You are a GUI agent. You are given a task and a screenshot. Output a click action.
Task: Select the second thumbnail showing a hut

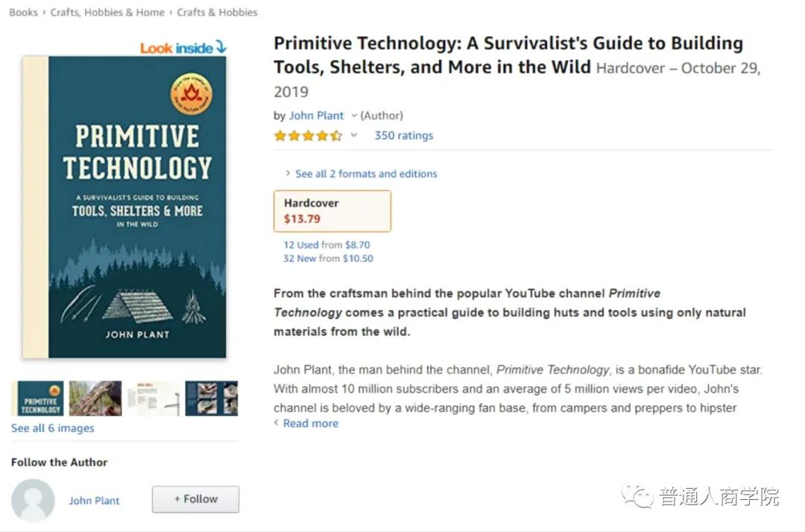pos(95,399)
